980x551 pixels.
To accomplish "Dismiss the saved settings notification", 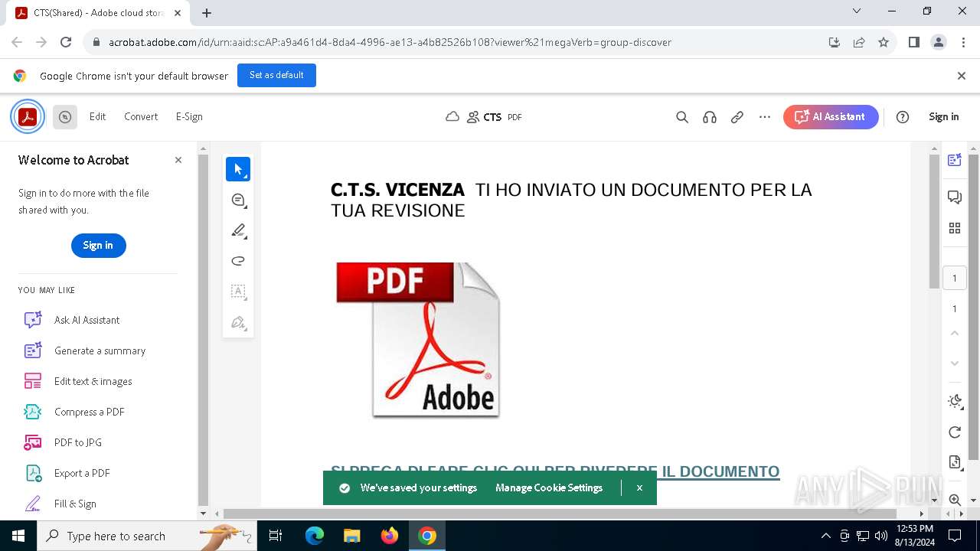I will [x=639, y=488].
